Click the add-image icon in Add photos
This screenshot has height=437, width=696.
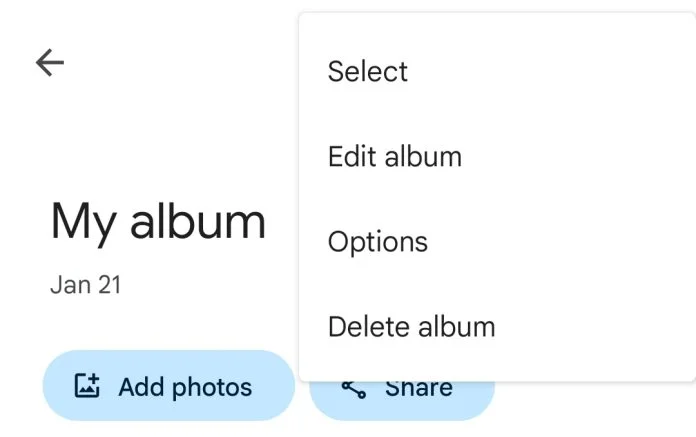[x=87, y=385]
